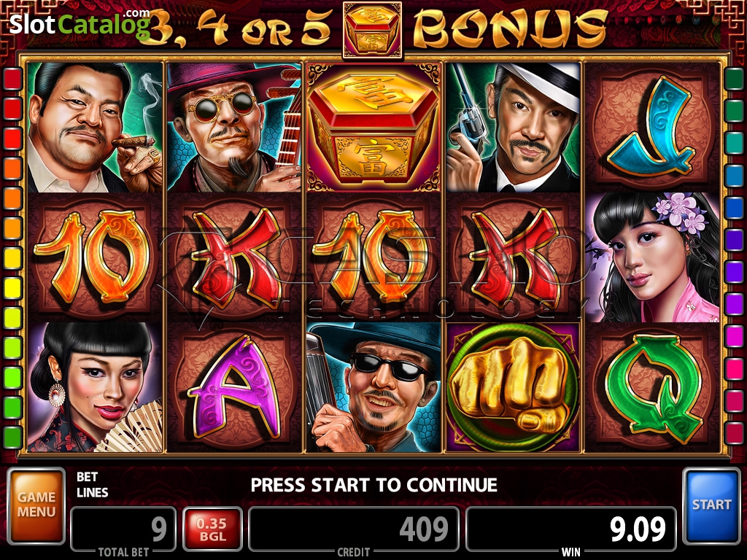Select the blue J card symbol
Screen dimensions: 747x560
coord(651,128)
